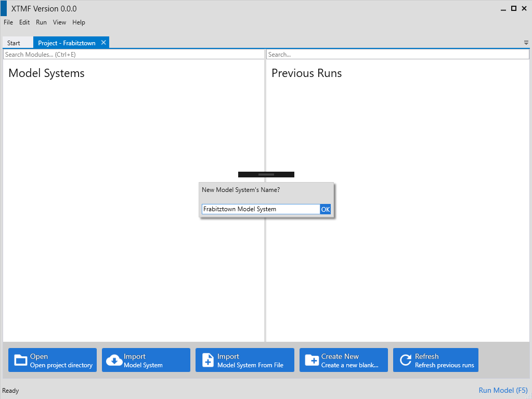
Task: Open the File menu
Action: 8,22
